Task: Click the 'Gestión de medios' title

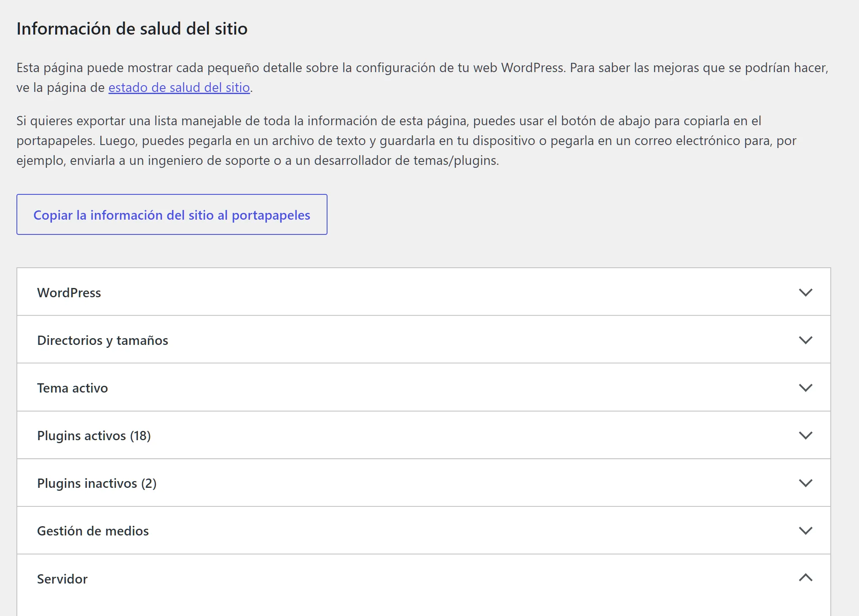Action: click(x=93, y=531)
